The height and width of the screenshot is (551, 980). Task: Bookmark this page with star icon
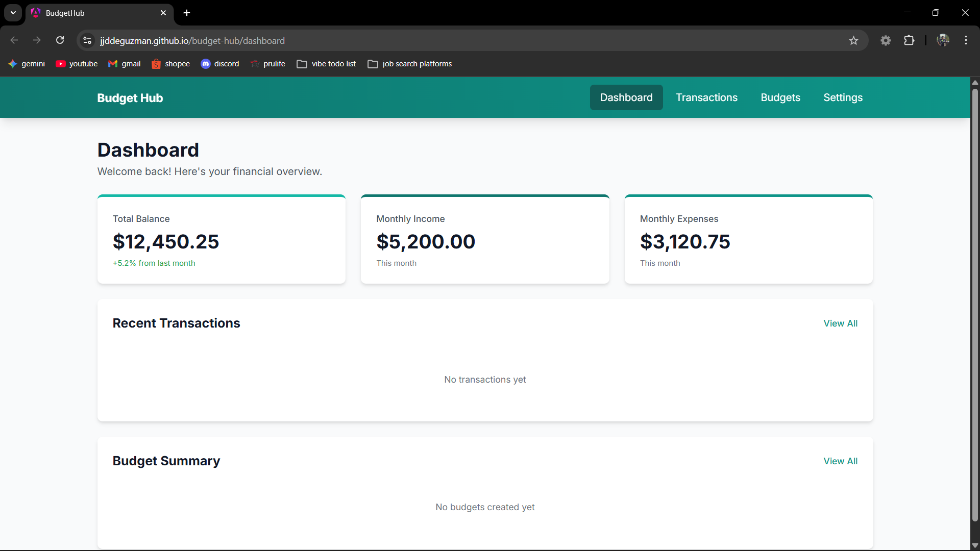[x=853, y=40]
